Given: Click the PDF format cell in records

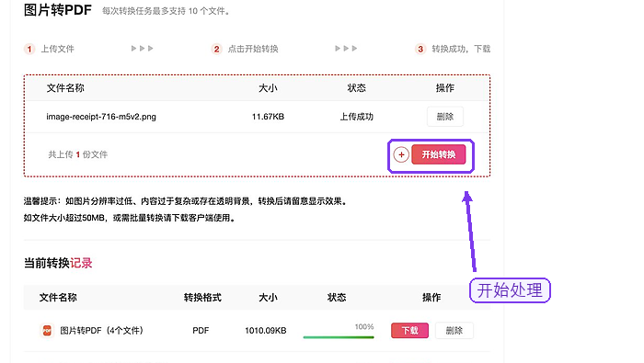Looking at the screenshot, I should (201, 331).
